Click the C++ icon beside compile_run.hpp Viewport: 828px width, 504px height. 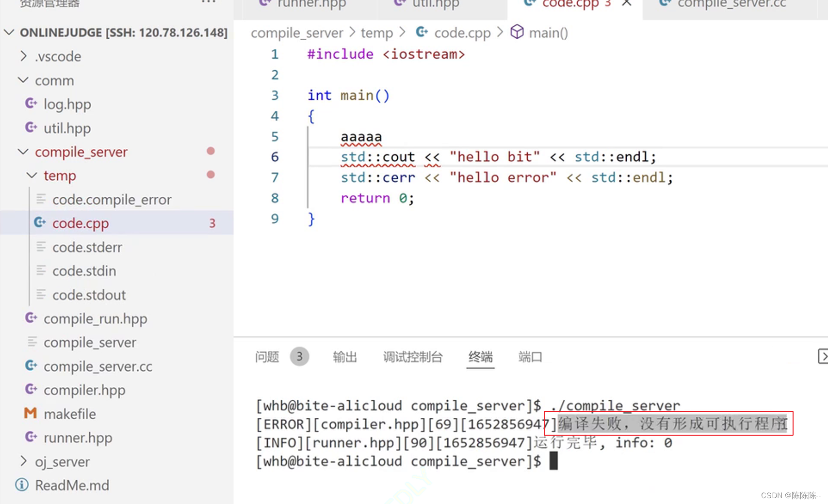pos(31,318)
